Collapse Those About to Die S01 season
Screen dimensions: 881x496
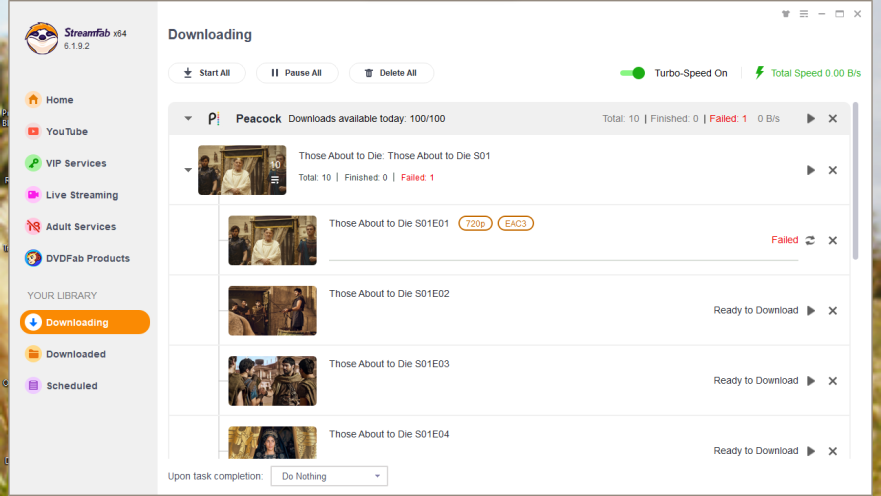point(188,170)
